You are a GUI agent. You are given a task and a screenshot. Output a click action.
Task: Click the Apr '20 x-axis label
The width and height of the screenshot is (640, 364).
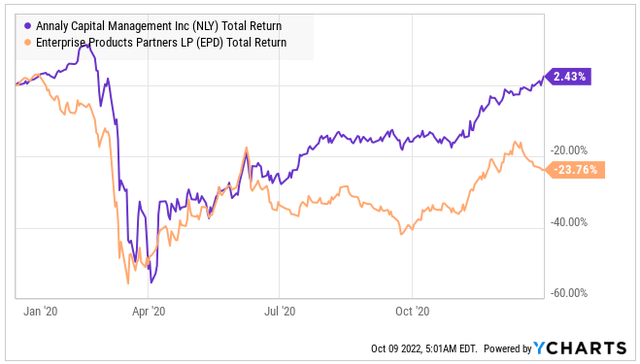(x=149, y=311)
